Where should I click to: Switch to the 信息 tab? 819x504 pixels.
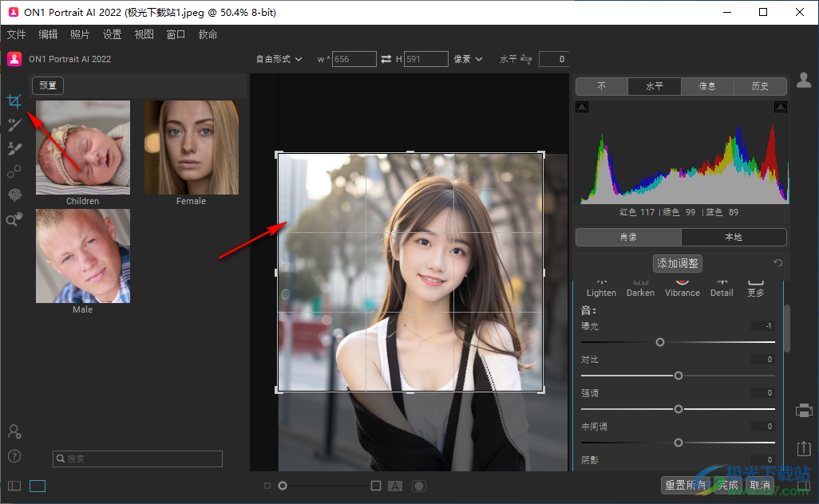707,86
